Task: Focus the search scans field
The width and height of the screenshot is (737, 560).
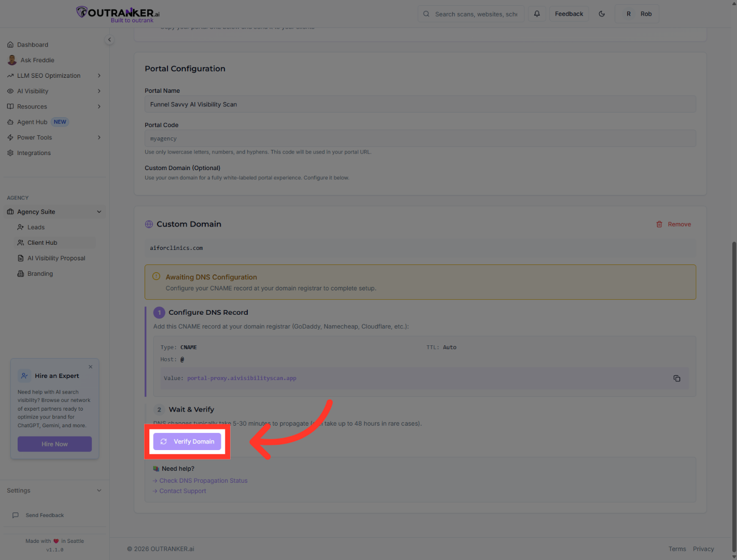Action: tap(475, 14)
